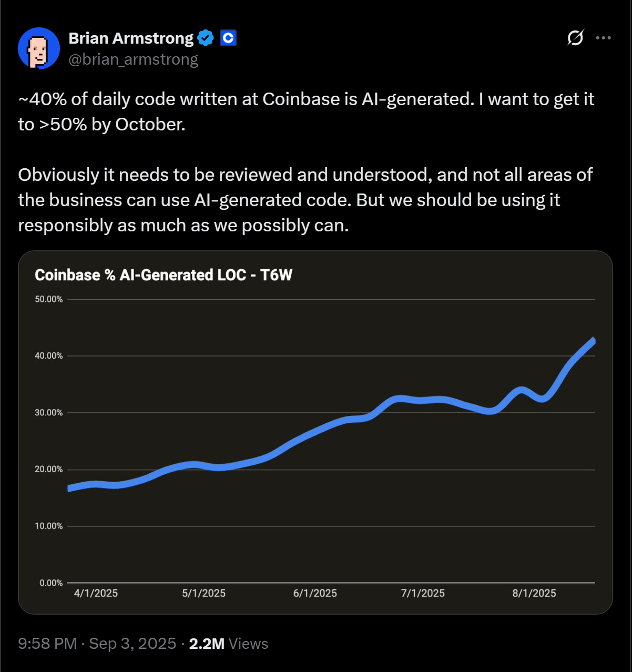Click the Brian Armstrong display name
The width and height of the screenshot is (632, 672).
click(x=131, y=38)
